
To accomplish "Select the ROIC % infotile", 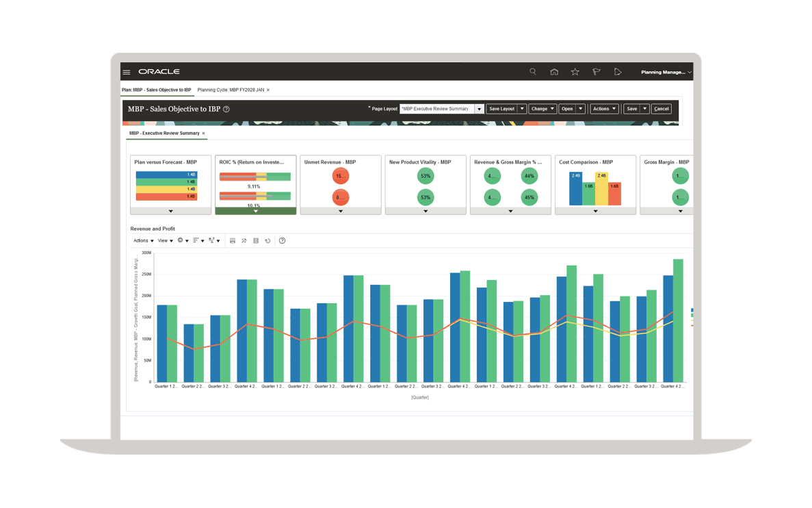I will tap(255, 181).
